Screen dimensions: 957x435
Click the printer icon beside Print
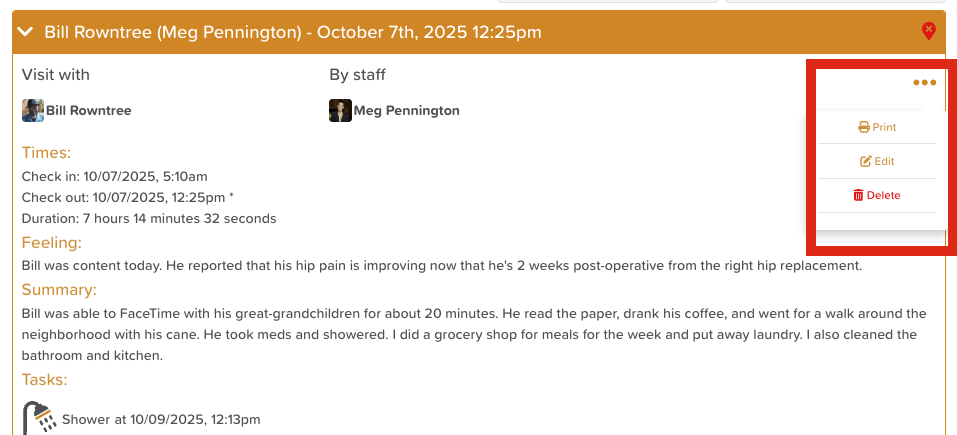[x=864, y=127]
